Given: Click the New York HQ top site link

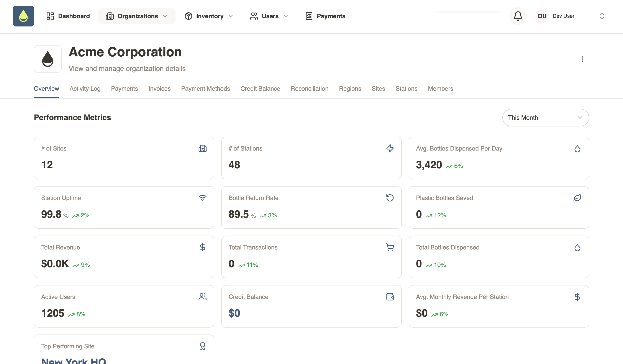Looking at the screenshot, I should [74, 361].
